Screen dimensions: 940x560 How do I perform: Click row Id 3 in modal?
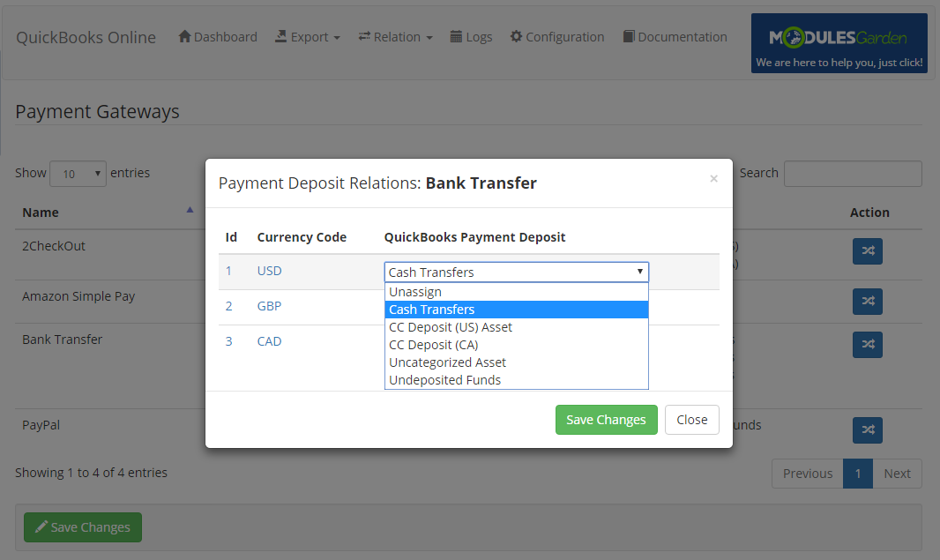pos(229,342)
